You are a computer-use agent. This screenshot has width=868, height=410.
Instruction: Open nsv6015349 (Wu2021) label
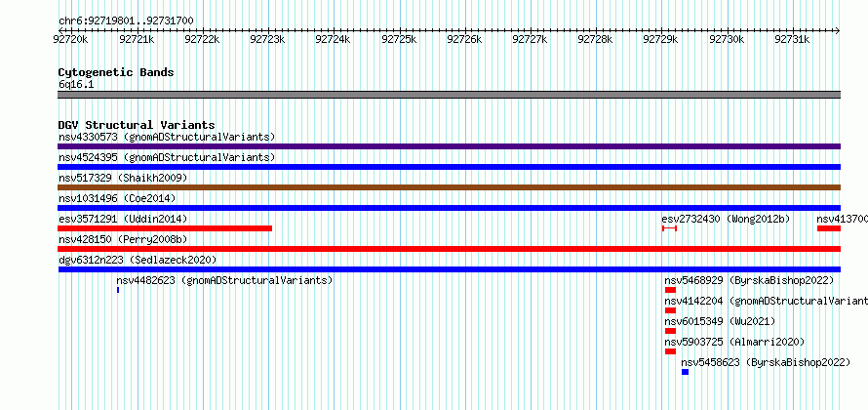point(720,321)
